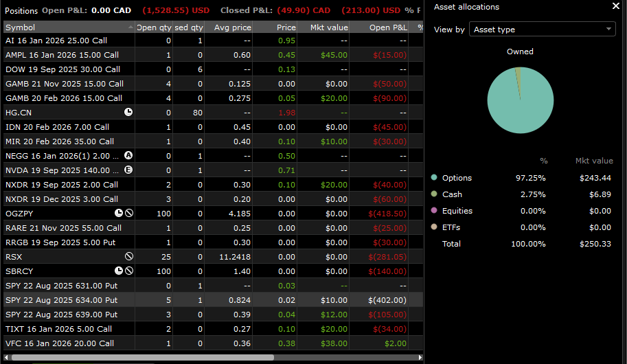
Task: Open the View by Asset type dropdown
Action: [543, 30]
